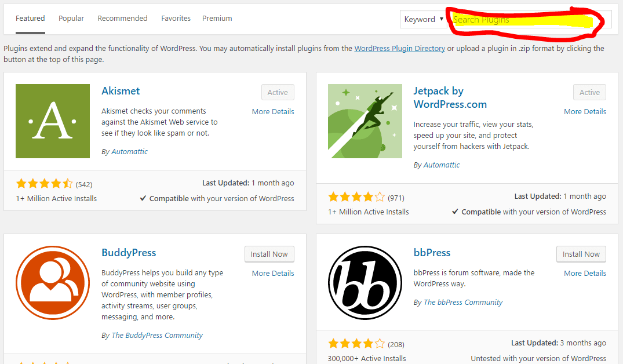Open the bbPress plugin icon
The image size is (623, 364).
click(x=365, y=282)
